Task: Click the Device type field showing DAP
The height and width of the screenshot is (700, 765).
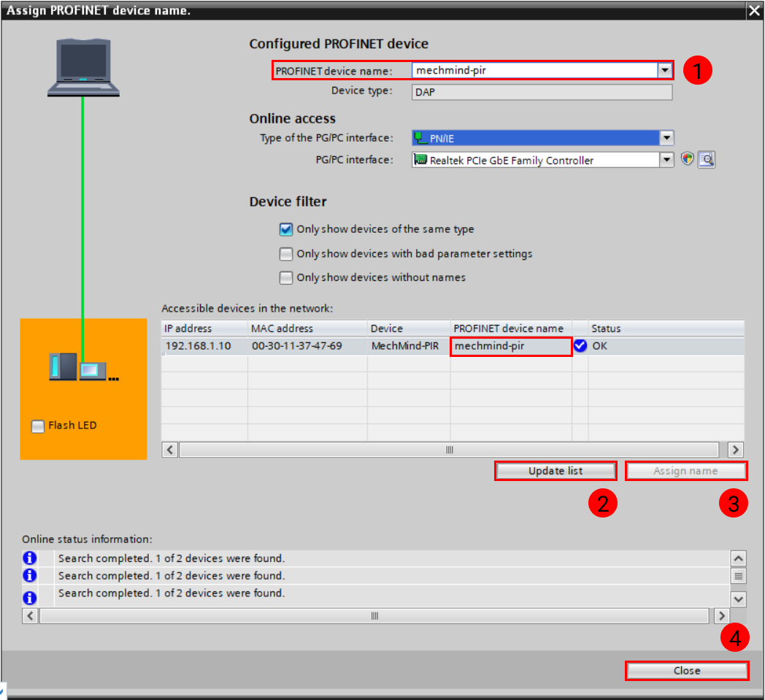Action: pos(542,92)
